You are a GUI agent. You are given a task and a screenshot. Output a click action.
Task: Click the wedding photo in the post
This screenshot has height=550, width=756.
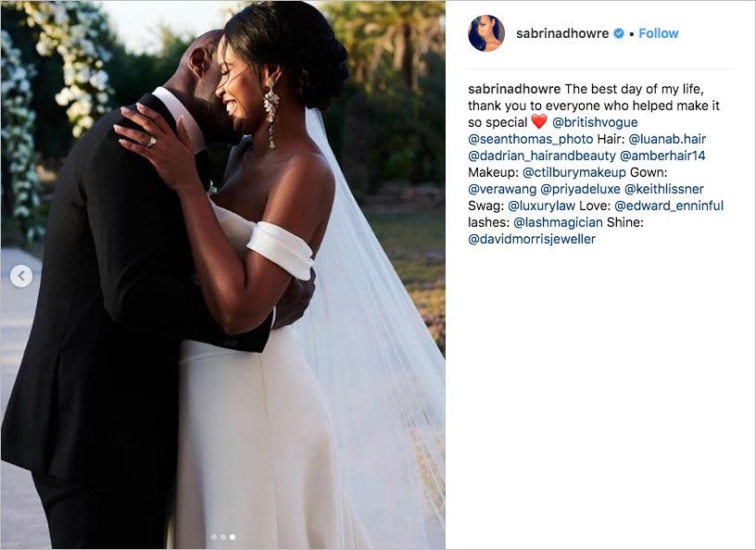coord(222,275)
